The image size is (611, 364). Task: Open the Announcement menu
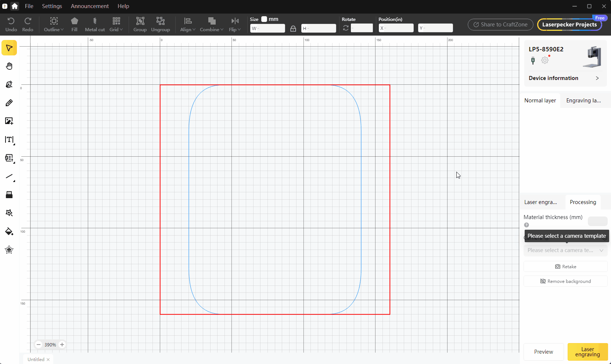[x=90, y=6]
